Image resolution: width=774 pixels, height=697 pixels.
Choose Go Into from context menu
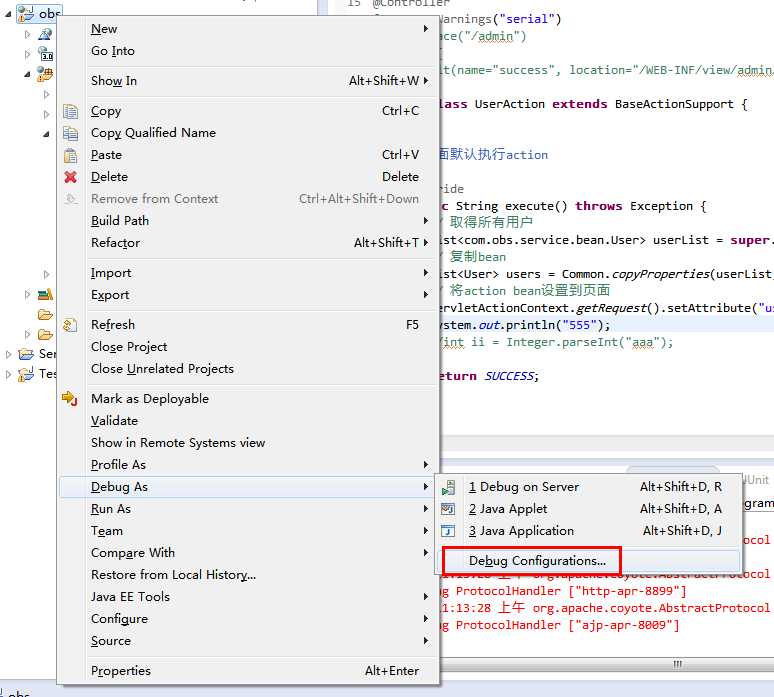tap(248, 51)
